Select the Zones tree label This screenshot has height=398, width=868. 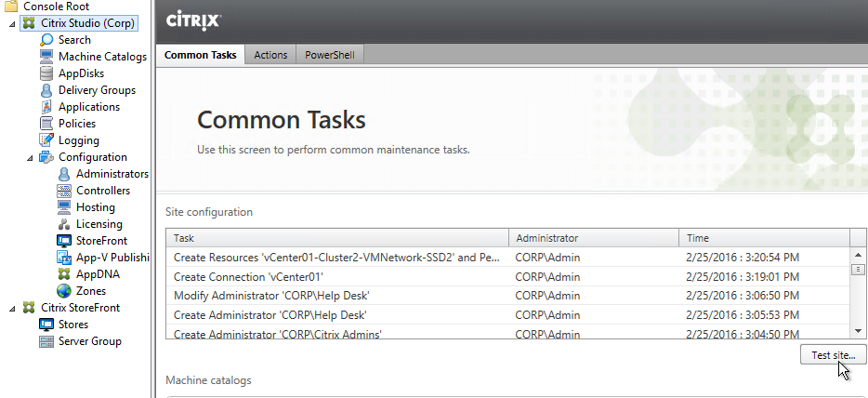tap(91, 291)
